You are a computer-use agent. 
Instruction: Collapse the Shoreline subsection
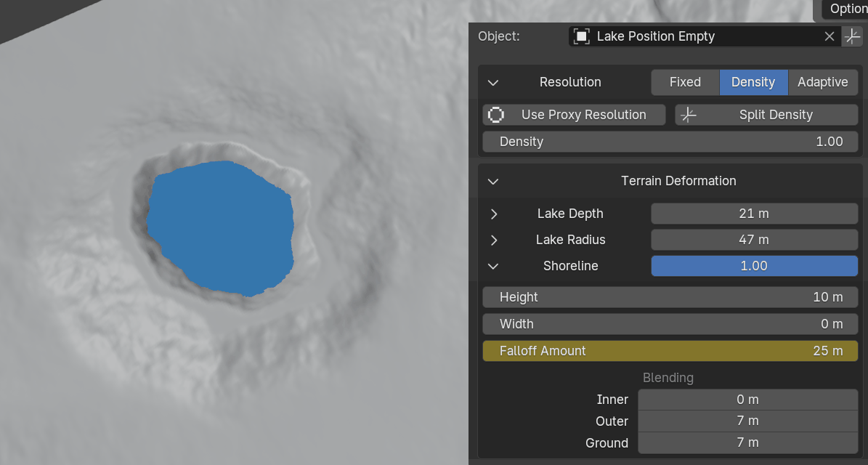[x=493, y=266]
